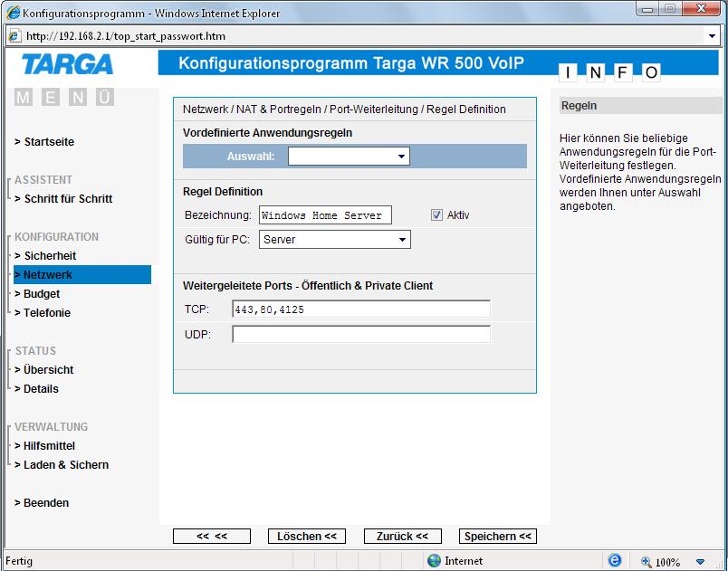Click the '<< <<' button

[212, 537]
